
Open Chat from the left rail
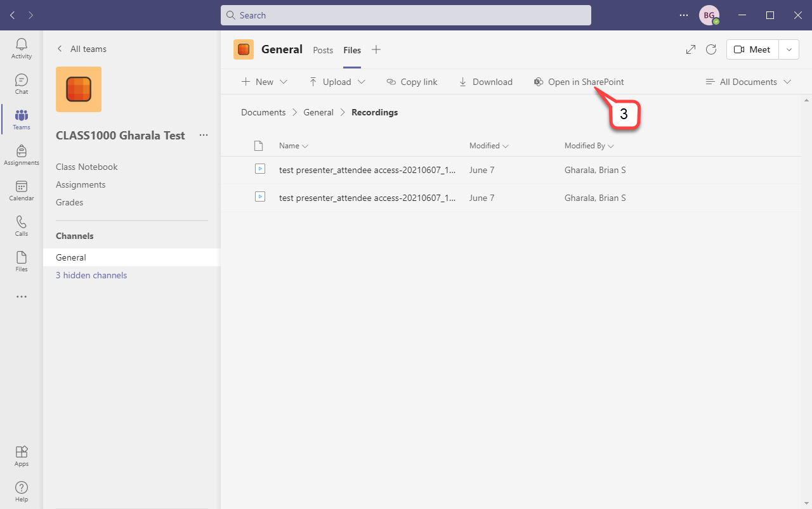click(x=22, y=84)
